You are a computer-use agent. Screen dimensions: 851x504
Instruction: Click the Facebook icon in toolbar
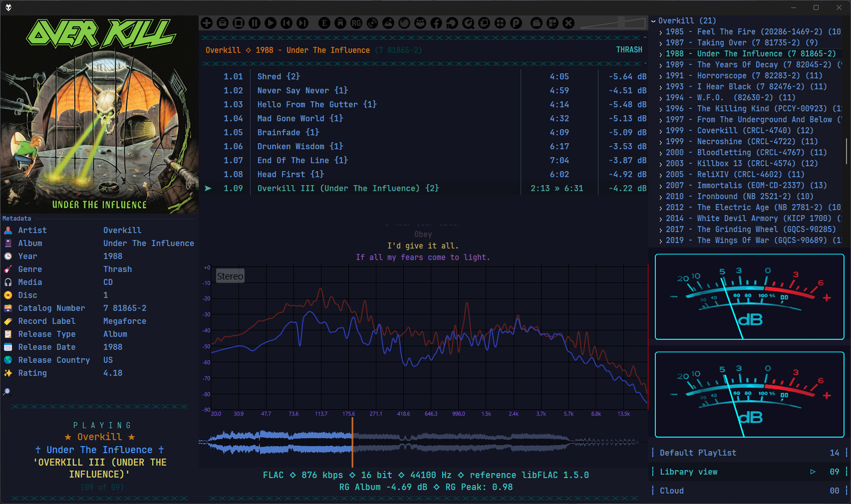(x=436, y=23)
